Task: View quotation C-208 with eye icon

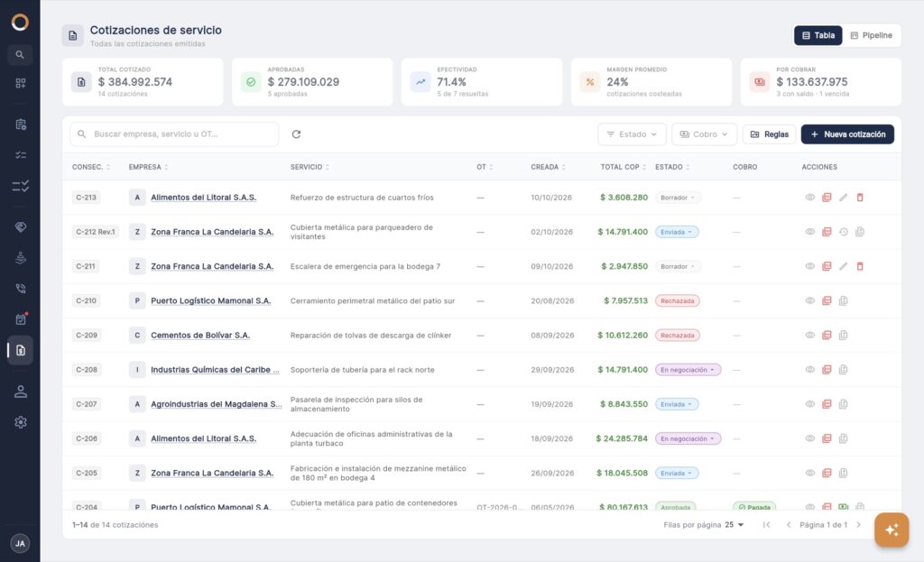Action: (810, 370)
